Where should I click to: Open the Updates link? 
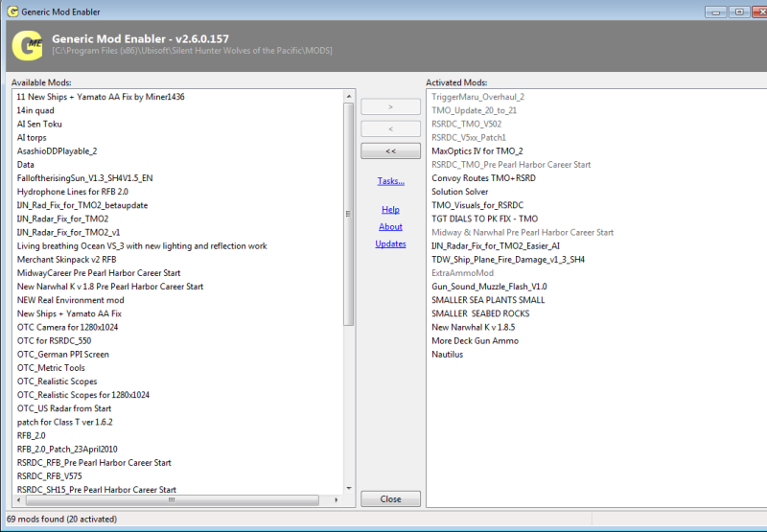[x=390, y=244]
